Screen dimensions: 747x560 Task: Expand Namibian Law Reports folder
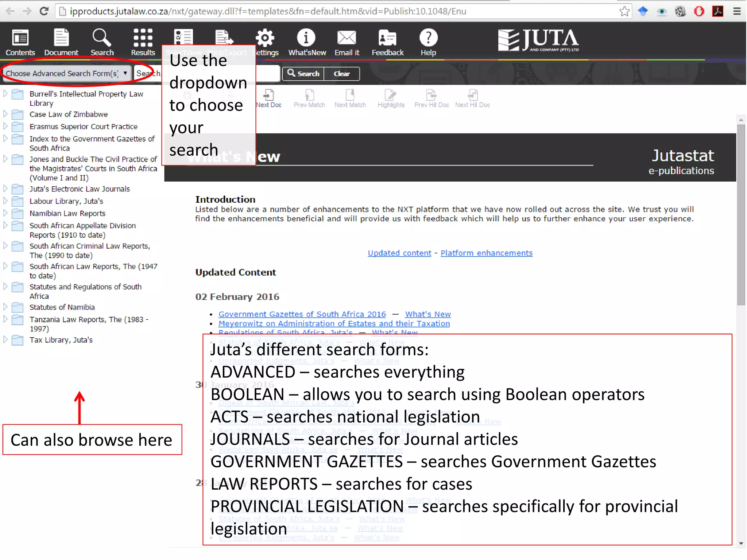point(5,213)
